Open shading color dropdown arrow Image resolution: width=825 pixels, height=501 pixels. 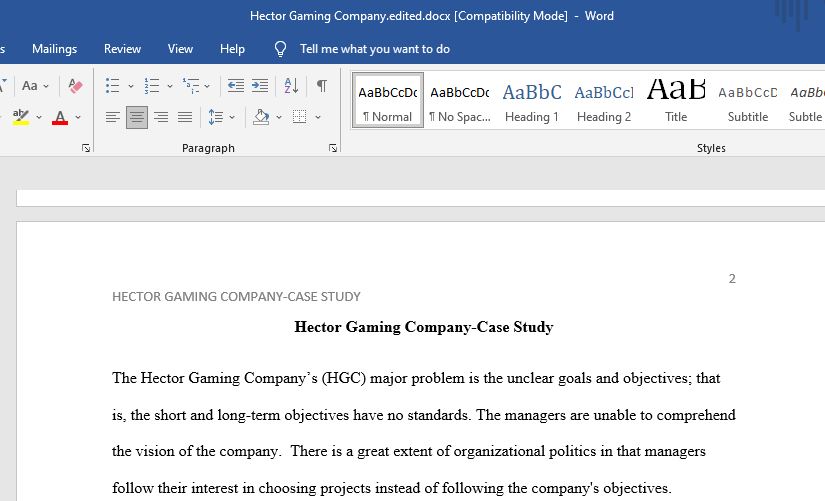pos(279,117)
